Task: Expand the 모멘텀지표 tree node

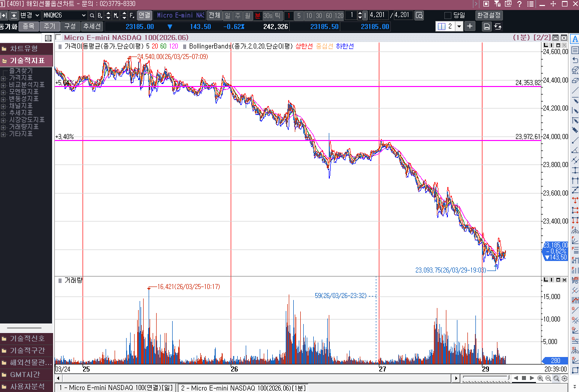Action: (x=4, y=92)
